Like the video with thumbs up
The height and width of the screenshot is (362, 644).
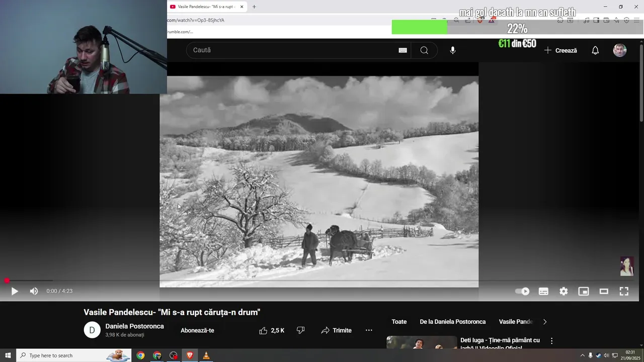pyautogui.click(x=272, y=330)
